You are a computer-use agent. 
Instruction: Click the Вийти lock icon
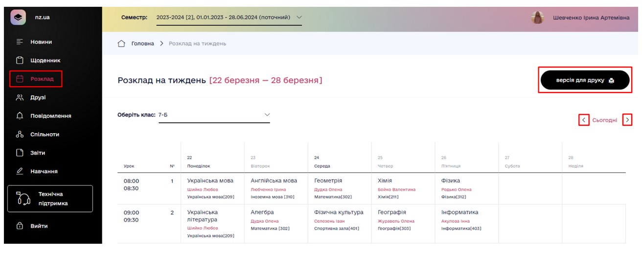click(20, 226)
